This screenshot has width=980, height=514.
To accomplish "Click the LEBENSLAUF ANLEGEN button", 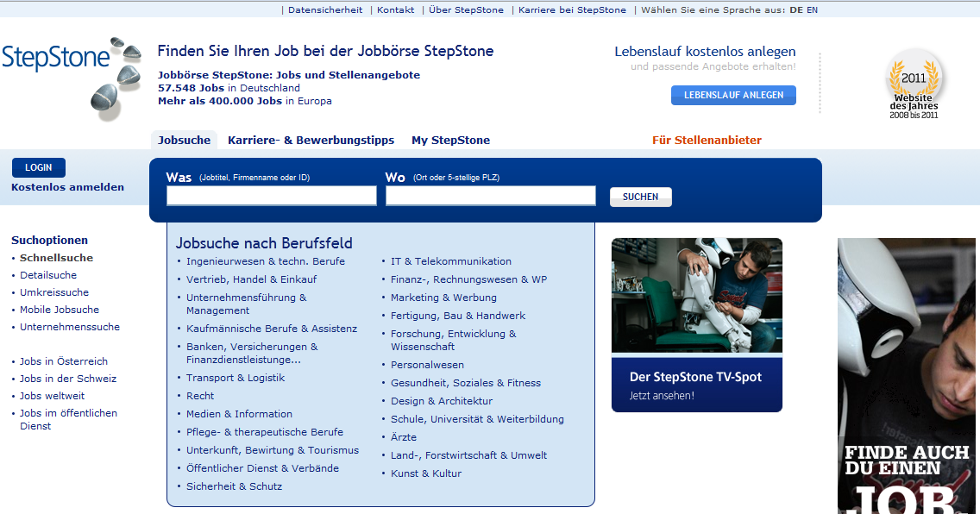I will pos(734,95).
